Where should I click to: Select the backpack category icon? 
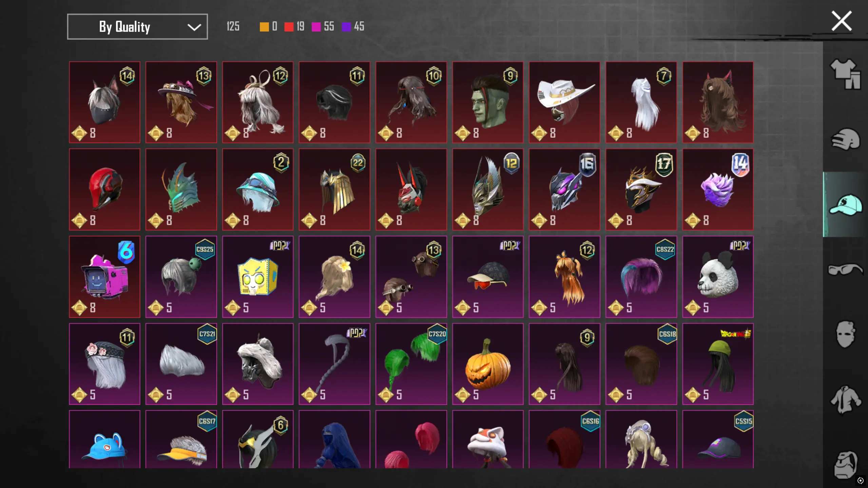point(845,465)
